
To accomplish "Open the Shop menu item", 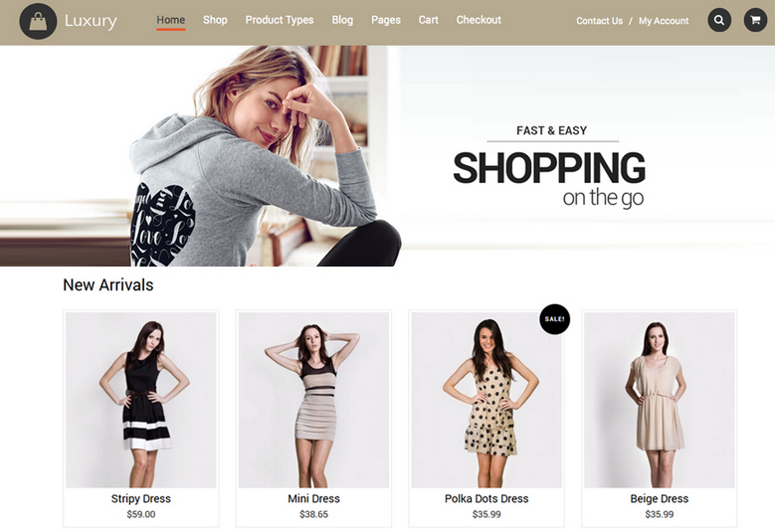I will pos(215,20).
